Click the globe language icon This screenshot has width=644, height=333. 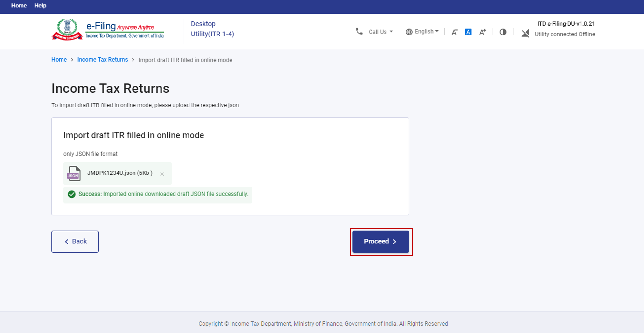pos(409,32)
